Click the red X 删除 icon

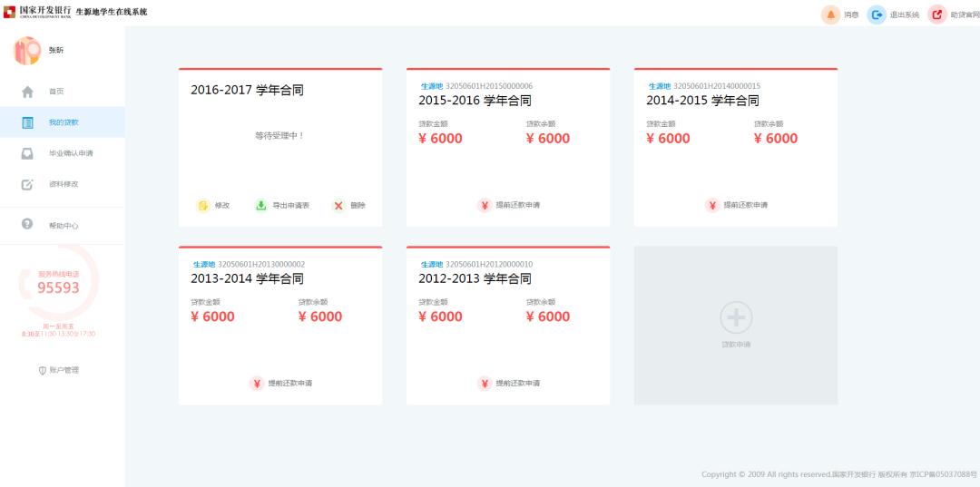pyautogui.click(x=338, y=206)
